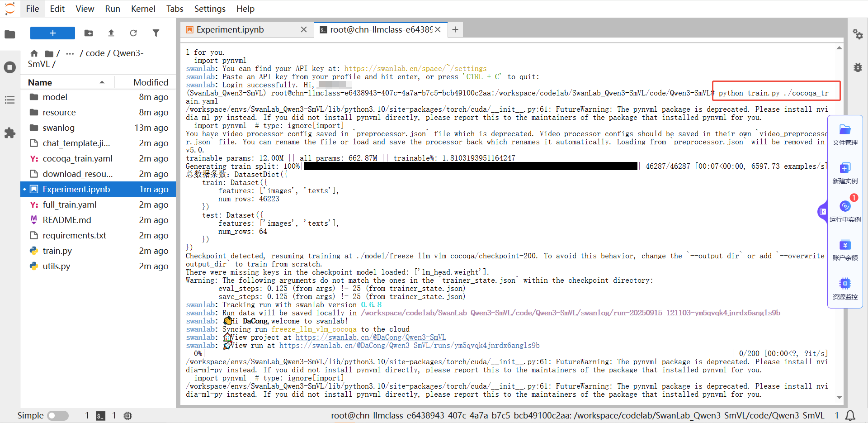Toggle Simple interface mode switch
The width and height of the screenshot is (868, 423).
click(58, 416)
